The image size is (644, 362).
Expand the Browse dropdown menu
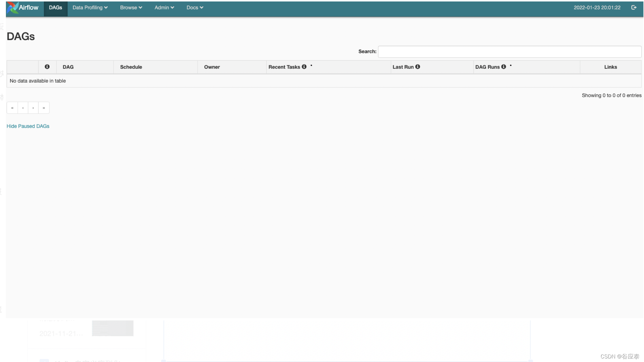(x=131, y=8)
